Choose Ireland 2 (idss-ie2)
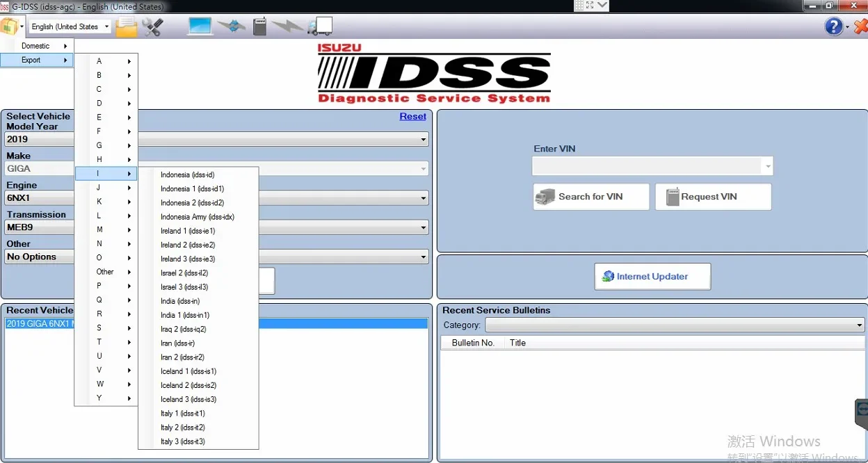 coord(199,245)
